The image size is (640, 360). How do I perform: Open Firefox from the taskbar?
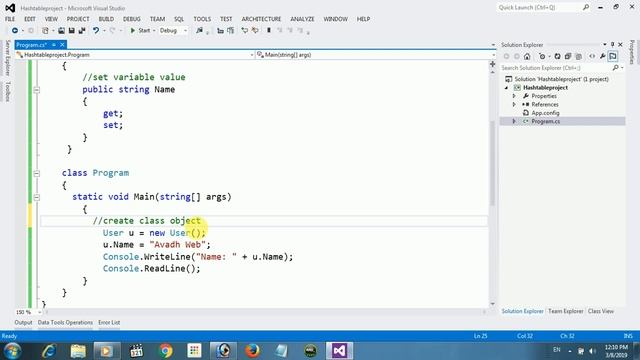252,351
